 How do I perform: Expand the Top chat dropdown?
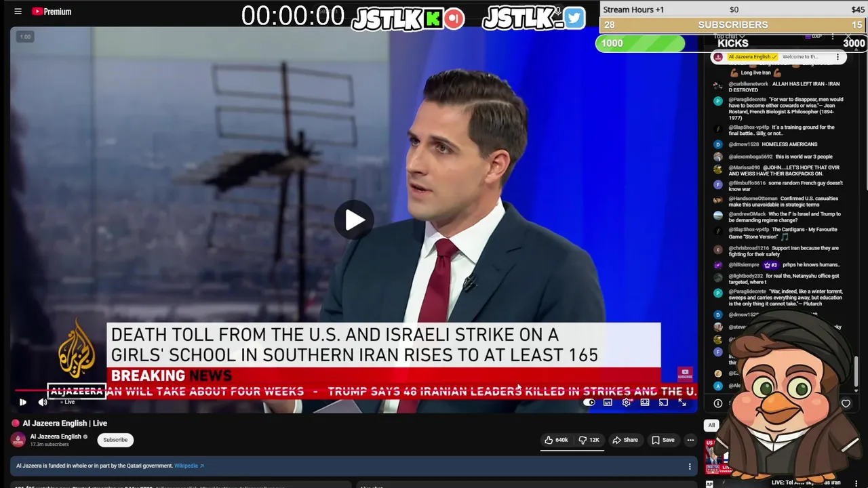click(x=728, y=36)
